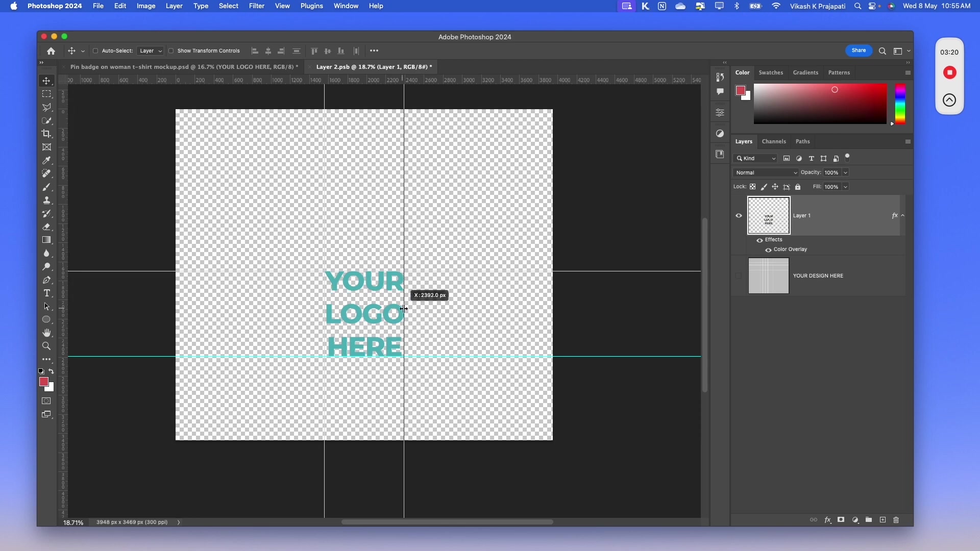Hide visibility of Layer 1
980x551 pixels.
pos(739,215)
